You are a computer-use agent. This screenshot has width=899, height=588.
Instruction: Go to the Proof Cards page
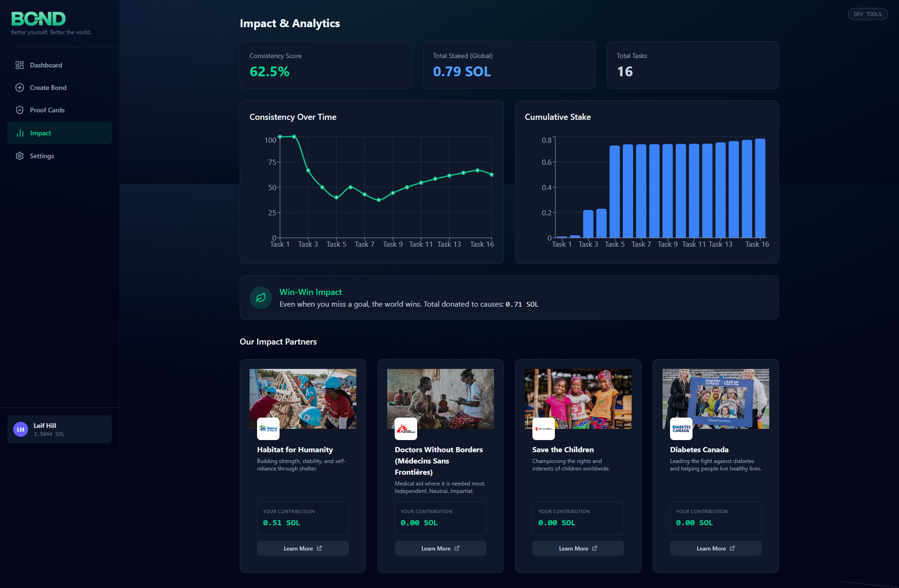pos(47,110)
